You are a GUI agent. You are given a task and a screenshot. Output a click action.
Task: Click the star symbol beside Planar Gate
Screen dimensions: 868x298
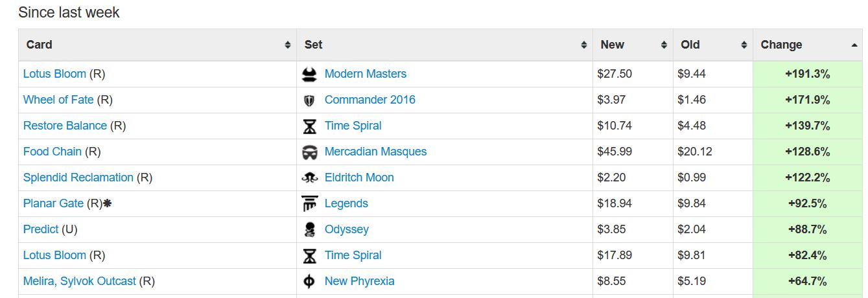tap(108, 203)
